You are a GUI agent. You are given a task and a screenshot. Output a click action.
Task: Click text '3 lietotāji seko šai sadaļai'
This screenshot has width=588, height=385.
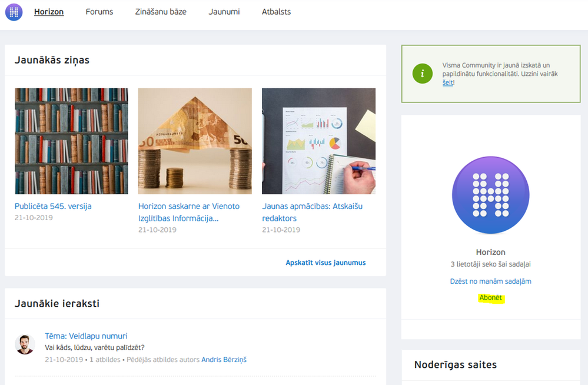[490, 264]
